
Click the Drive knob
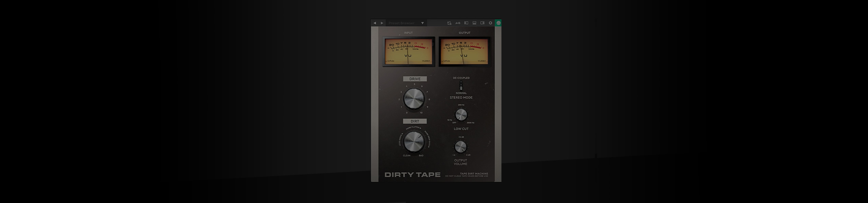pyautogui.click(x=414, y=98)
